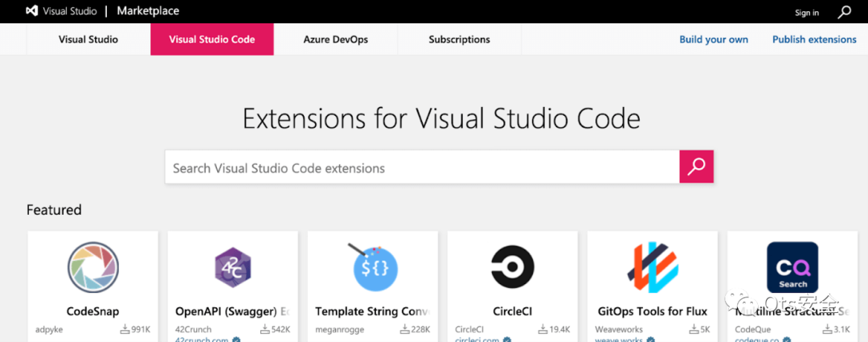
Task: Open the Azure DevOps tab
Action: pyautogui.click(x=335, y=39)
